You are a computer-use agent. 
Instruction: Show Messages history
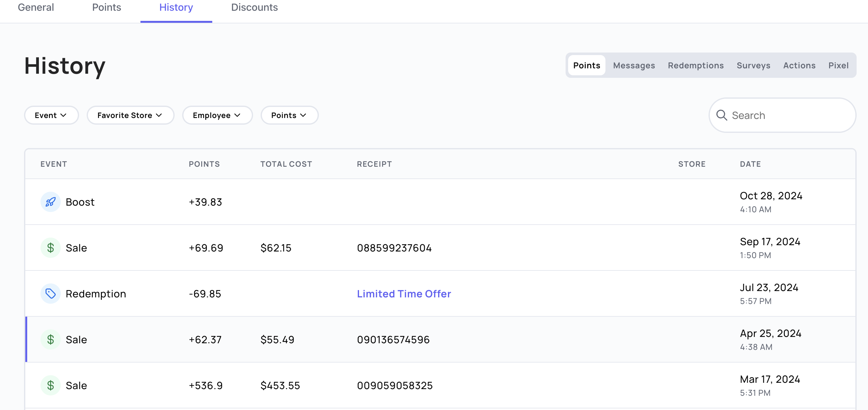[634, 65]
